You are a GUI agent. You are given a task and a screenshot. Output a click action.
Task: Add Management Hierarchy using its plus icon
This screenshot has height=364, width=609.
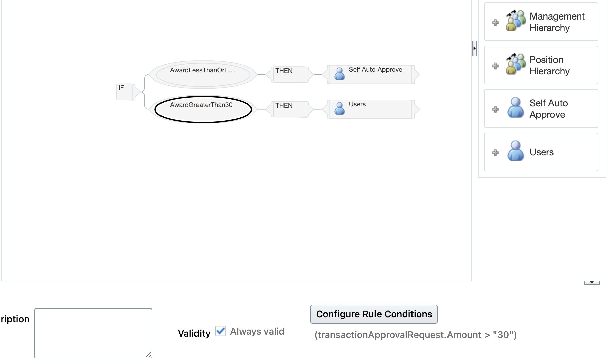pos(495,23)
